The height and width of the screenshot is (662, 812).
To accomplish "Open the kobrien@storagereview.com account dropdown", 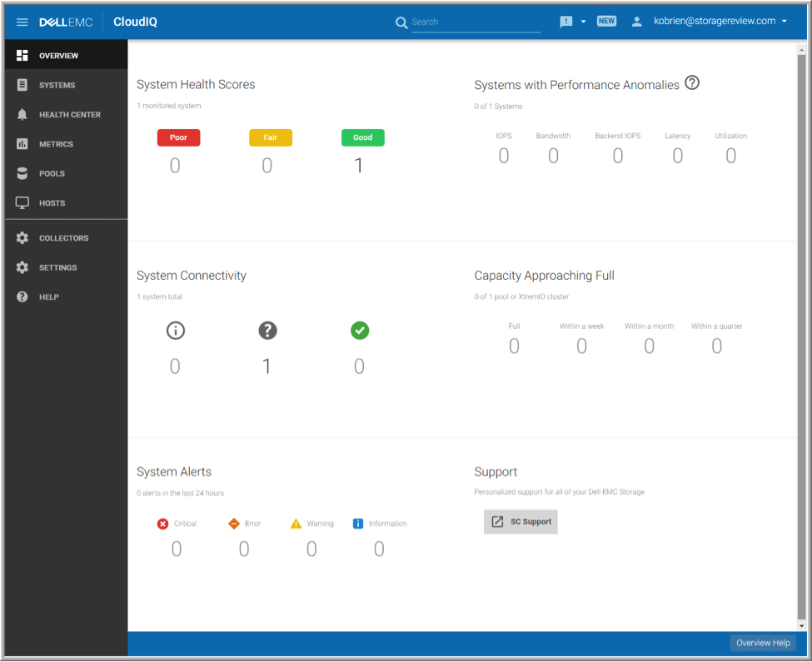I will pos(720,21).
